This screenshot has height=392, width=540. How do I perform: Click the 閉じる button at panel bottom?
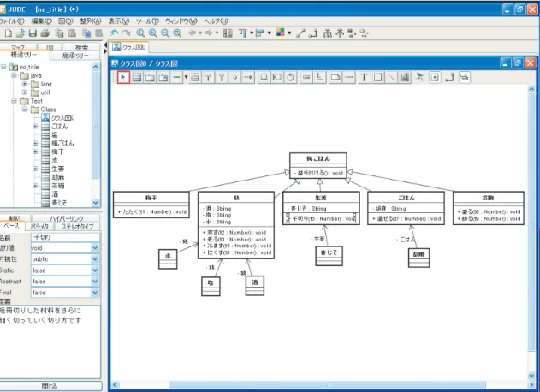(x=50, y=386)
